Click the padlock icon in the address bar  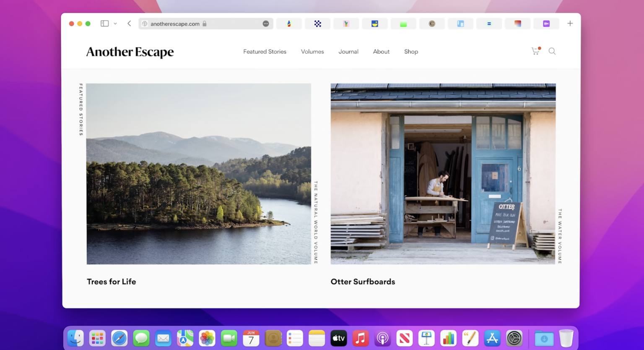click(x=204, y=24)
